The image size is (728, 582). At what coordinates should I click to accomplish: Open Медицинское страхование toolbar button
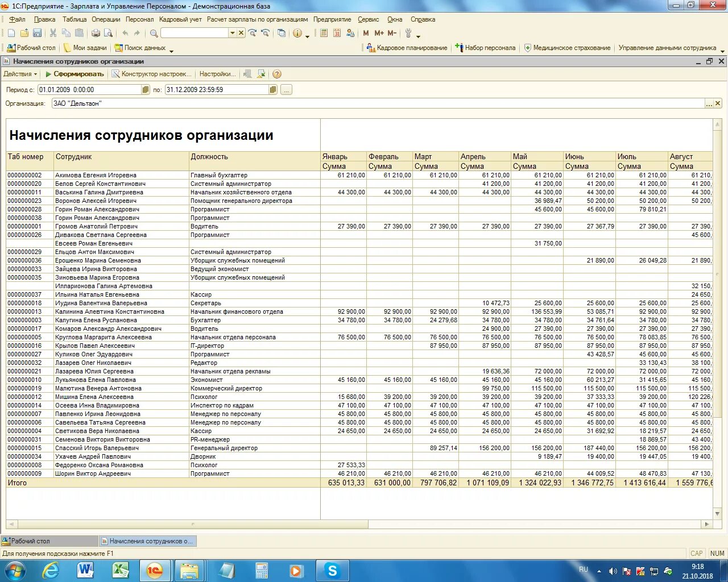(x=567, y=48)
